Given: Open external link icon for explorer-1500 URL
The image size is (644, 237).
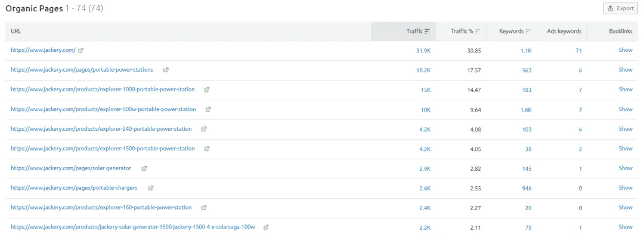Looking at the screenshot, I should (207, 149).
